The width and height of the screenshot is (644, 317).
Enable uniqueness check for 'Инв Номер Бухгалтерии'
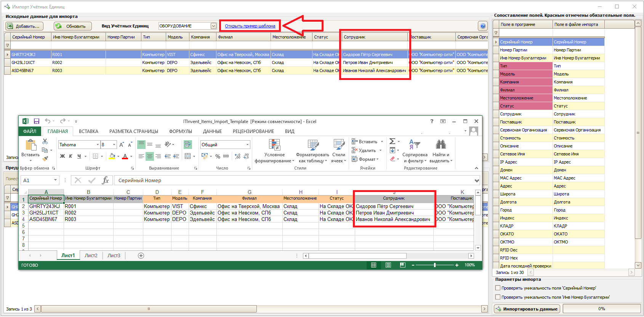[498, 297]
